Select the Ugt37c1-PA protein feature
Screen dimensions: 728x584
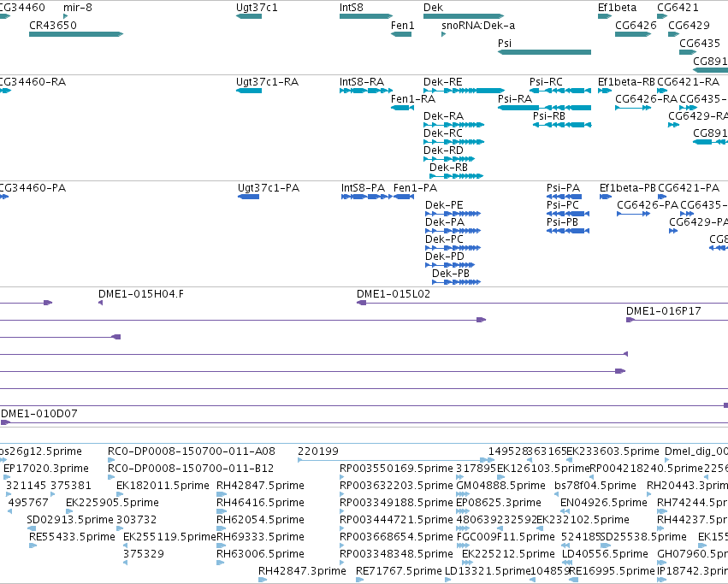click(248, 197)
